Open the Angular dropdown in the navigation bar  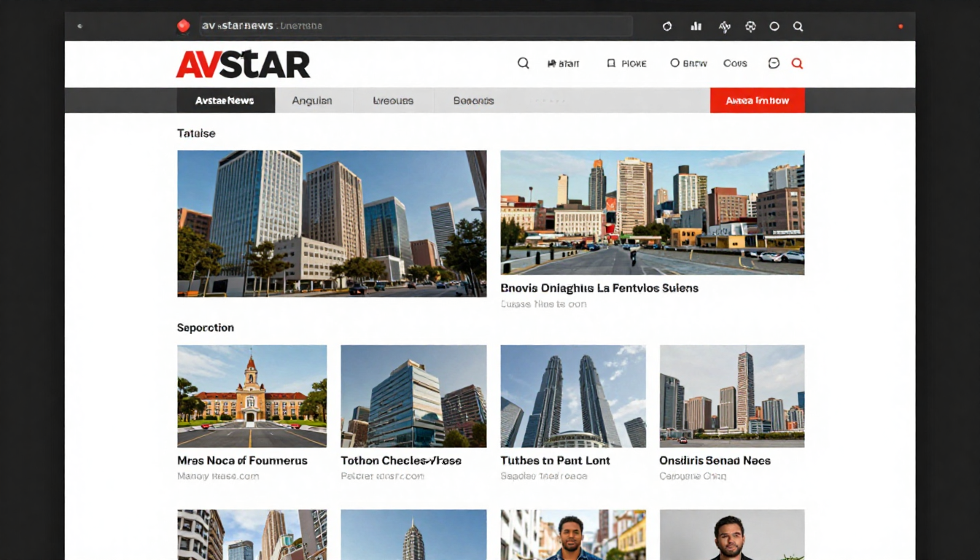[x=313, y=100]
